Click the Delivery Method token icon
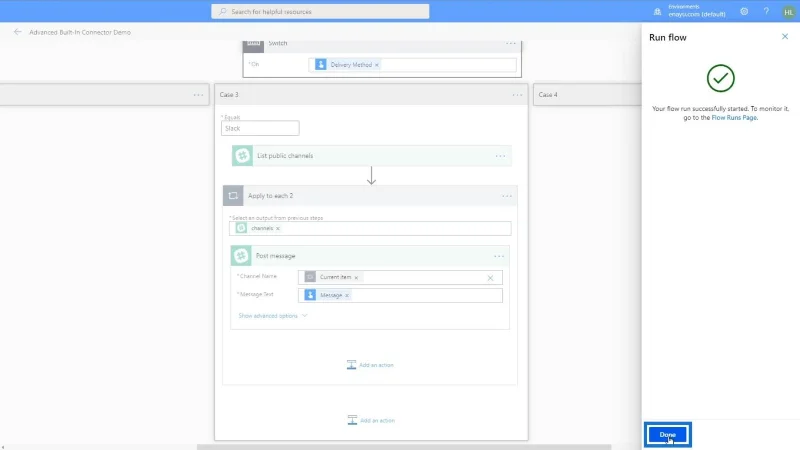Viewport: 800px width, 450px height. click(x=320, y=64)
